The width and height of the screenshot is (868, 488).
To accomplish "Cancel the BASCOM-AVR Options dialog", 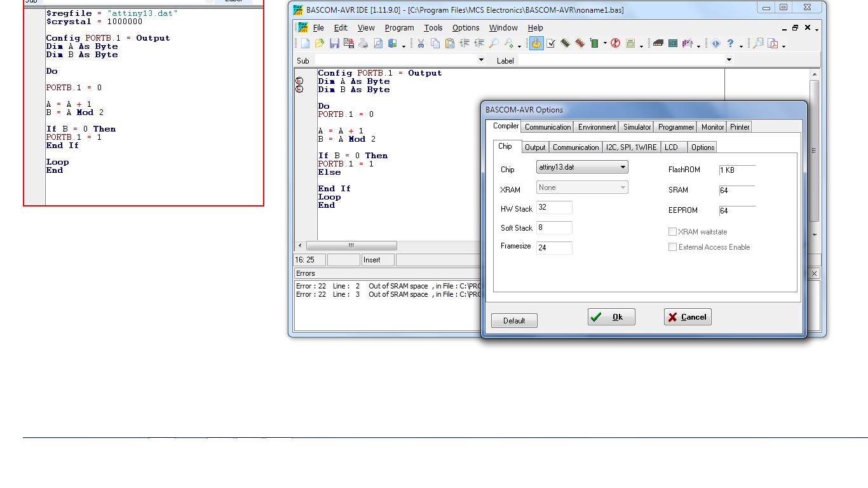I will 688,317.
